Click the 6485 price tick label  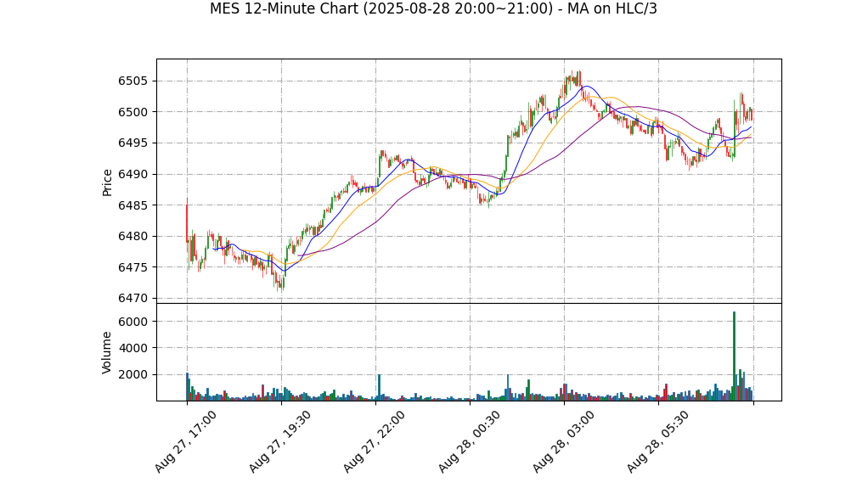[132, 205]
